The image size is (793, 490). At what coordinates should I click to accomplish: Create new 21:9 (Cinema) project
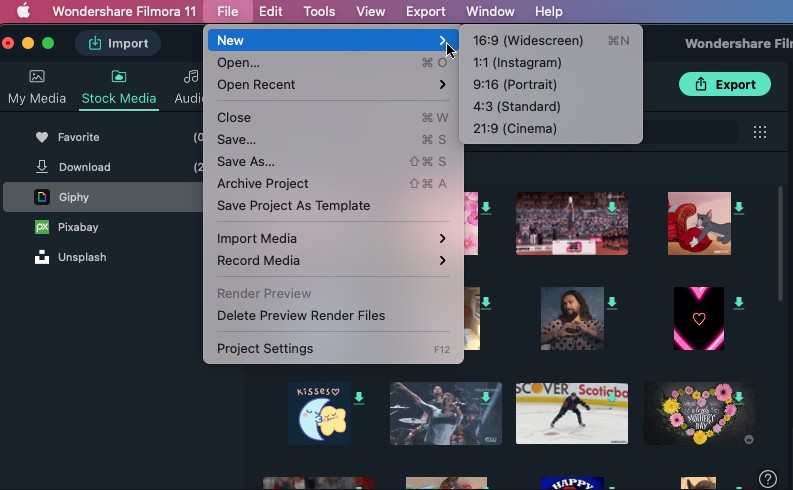click(551, 128)
